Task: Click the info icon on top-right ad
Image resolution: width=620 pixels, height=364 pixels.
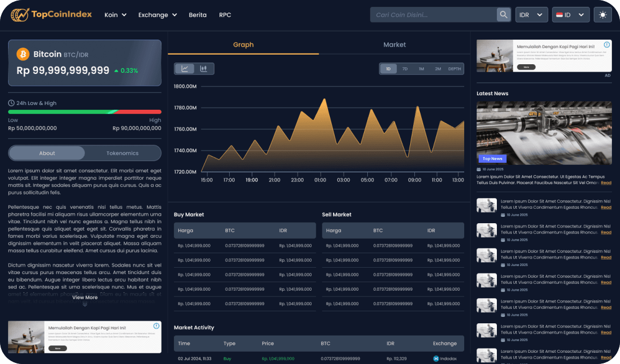Action: click(x=607, y=45)
